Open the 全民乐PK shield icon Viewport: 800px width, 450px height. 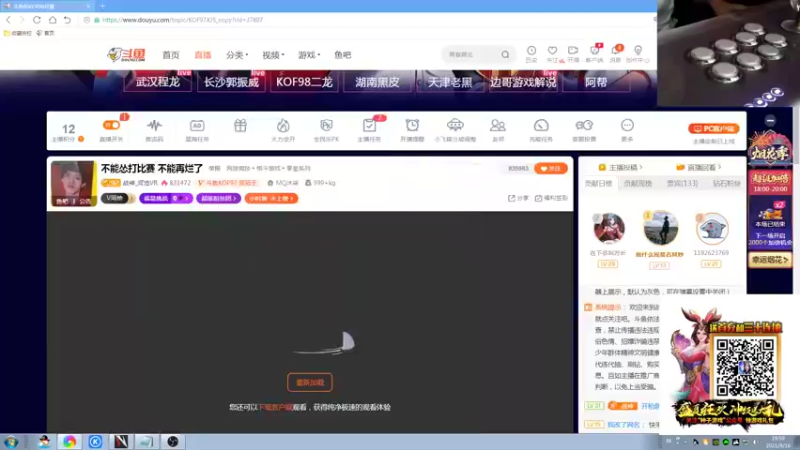pyautogui.click(x=327, y=126)
